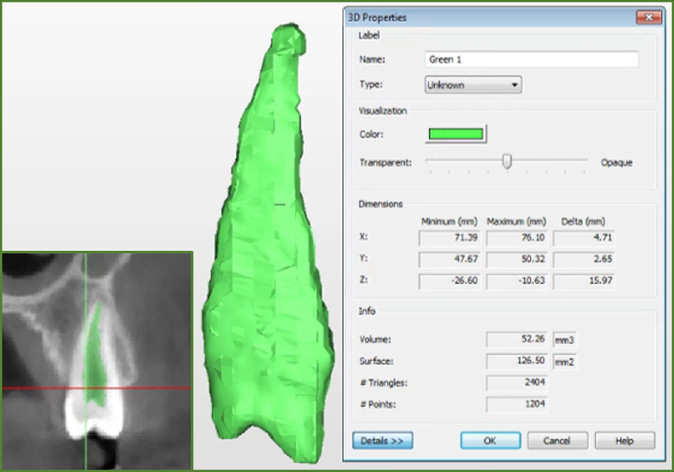Click the Surface value 126.50
The height and width of the screenshot is (472, 674).
[x=517, y=360]
